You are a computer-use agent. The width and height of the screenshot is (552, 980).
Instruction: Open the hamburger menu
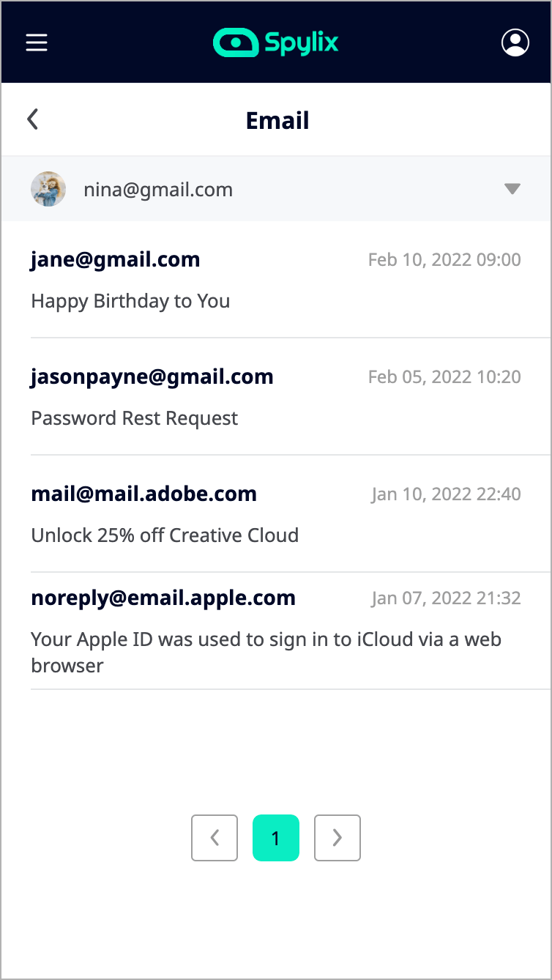tap(37, 42)
